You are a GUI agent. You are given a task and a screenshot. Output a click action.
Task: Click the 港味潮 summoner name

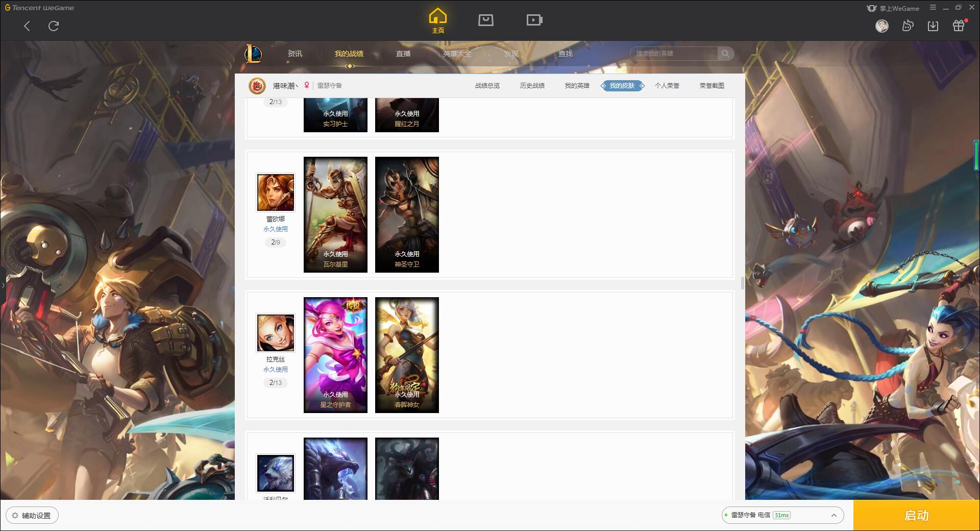tap(285, 86)
